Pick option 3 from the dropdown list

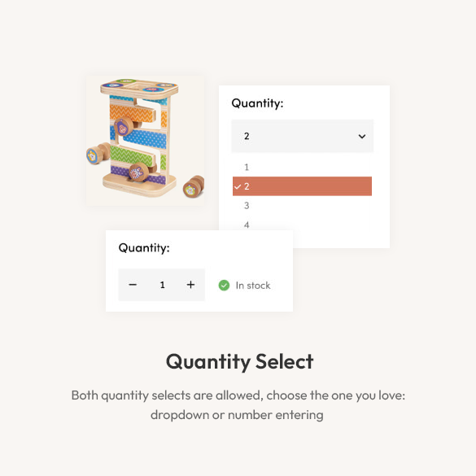[x=302, y=206]
